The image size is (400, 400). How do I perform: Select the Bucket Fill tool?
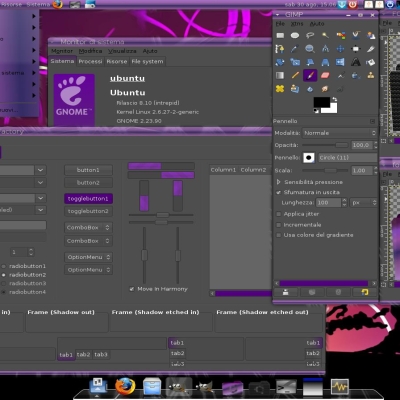coord(371,62)
